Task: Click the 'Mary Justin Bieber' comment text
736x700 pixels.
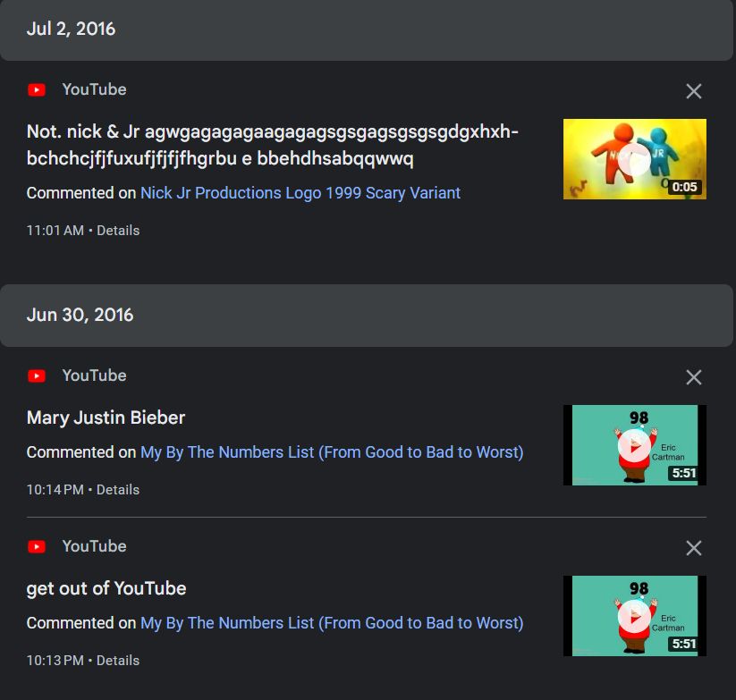Action: click(x=106, y=417)
